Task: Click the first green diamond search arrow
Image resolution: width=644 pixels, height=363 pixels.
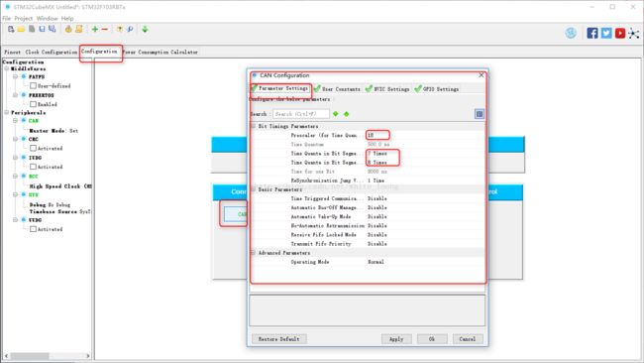Action: pyautogui.click(x=336, y=114)
